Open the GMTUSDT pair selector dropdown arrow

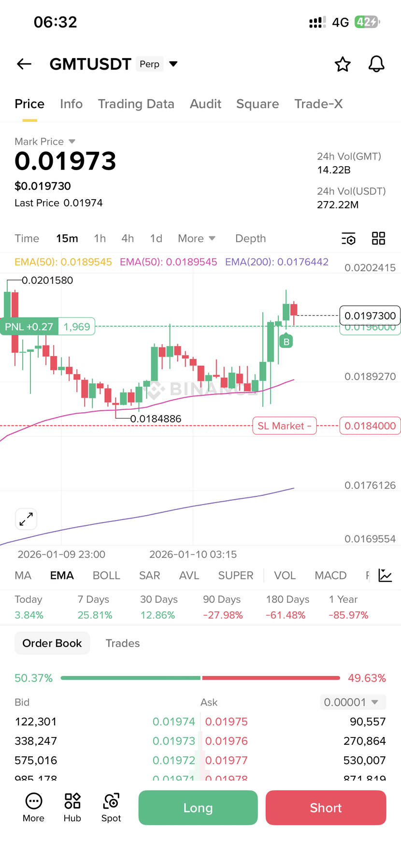click(173, 64)
